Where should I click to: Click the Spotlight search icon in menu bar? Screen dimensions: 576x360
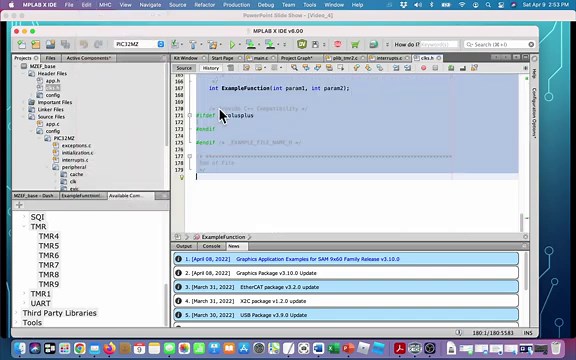488,5
